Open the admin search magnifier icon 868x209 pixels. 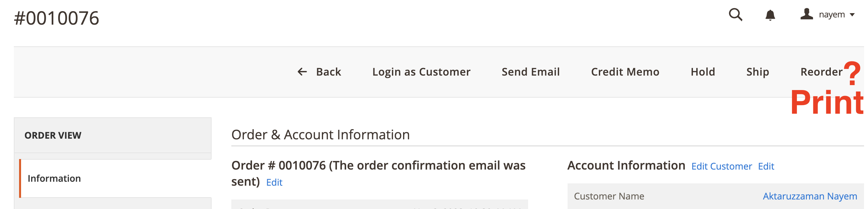click(x=735, y=15)
